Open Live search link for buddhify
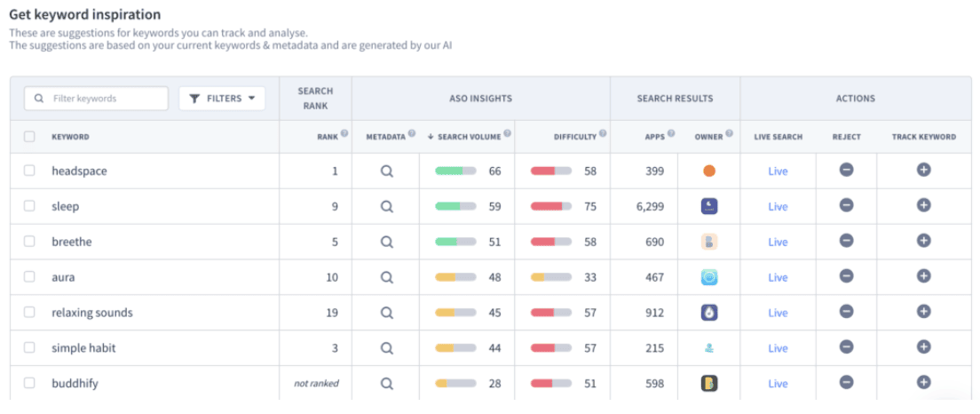 pyautogui.click(x=778, y=384)
